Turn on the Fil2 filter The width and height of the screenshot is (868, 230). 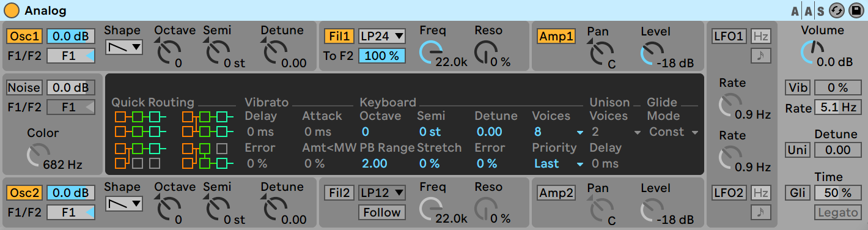click(339, 193)
